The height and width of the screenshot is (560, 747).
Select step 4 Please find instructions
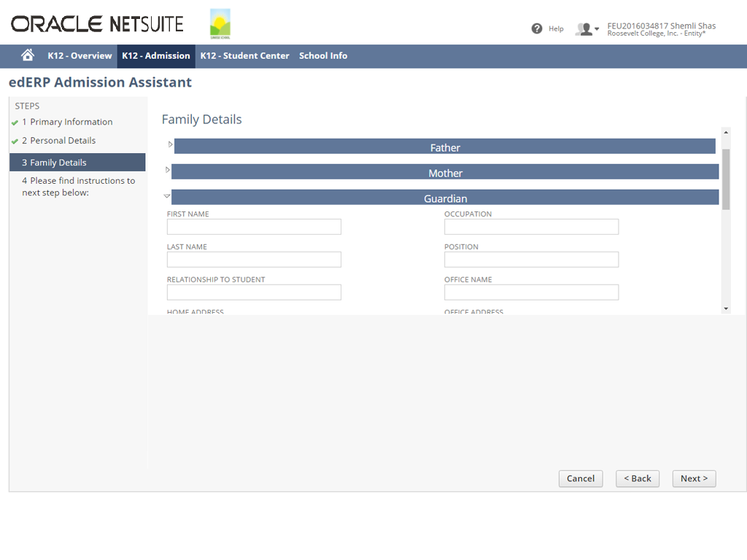tap(79, 187)
